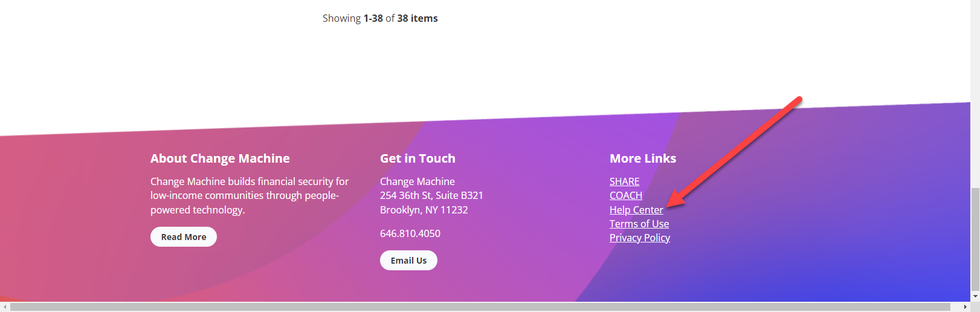Open the COACH link
Screen dimensions: 980x312
[625, 195]
